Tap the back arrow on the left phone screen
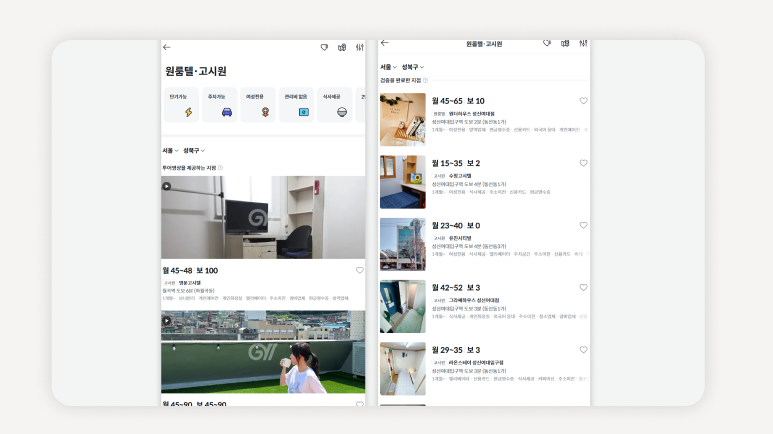 click(x=167, y=47)
